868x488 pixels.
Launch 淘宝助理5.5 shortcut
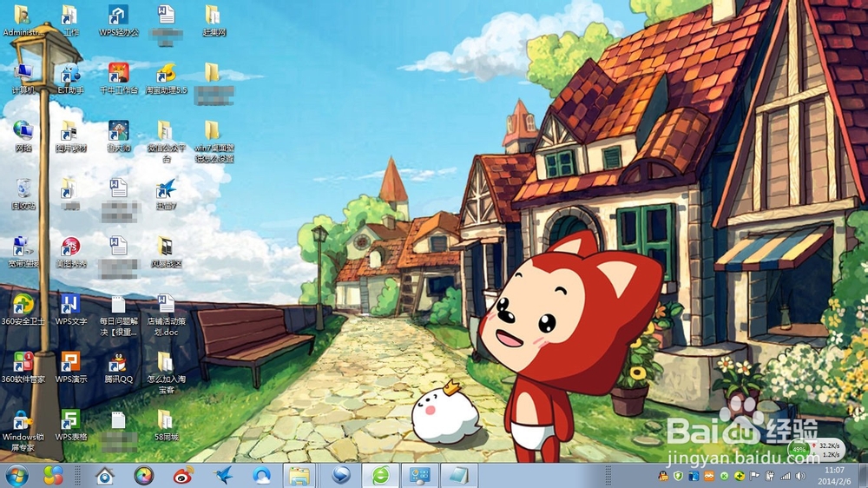coord(166,78)
